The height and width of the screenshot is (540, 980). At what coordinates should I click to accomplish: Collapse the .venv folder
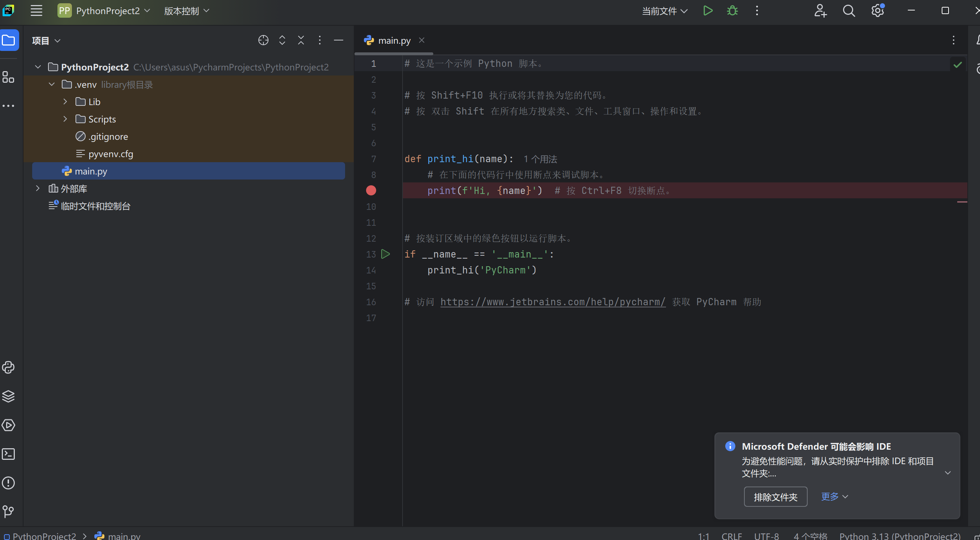[x=52, y=85]
